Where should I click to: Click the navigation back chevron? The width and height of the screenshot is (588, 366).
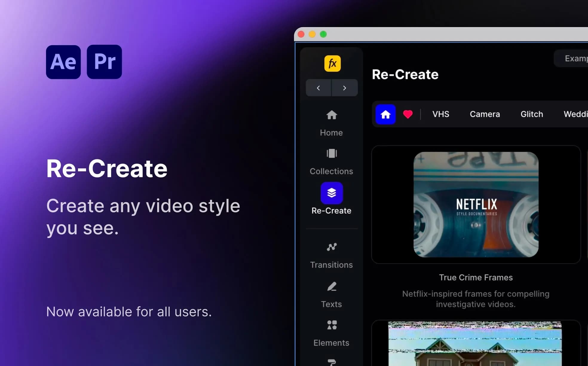pyautogui.click(x=318, y=88)
